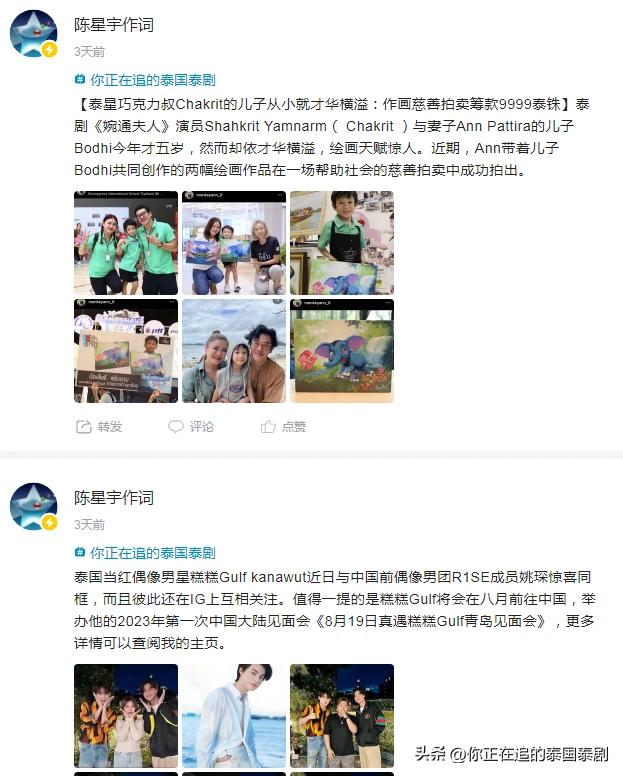Viewport: 623px width, 776px height.
Task: Click username 陈星宇作词 on first post
Action: click(114, 25)
